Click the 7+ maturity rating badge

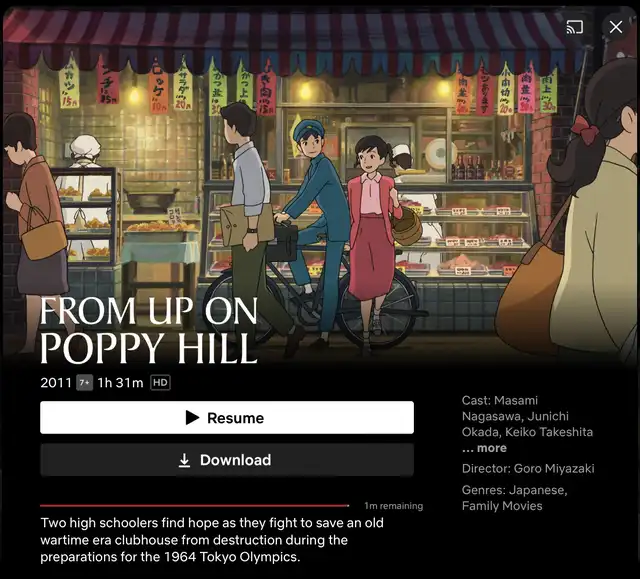click(x=84, y=383)
